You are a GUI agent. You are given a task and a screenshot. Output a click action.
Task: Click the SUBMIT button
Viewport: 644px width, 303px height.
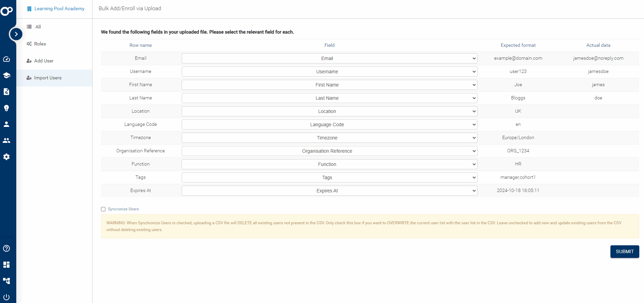(x=624, y=251)
